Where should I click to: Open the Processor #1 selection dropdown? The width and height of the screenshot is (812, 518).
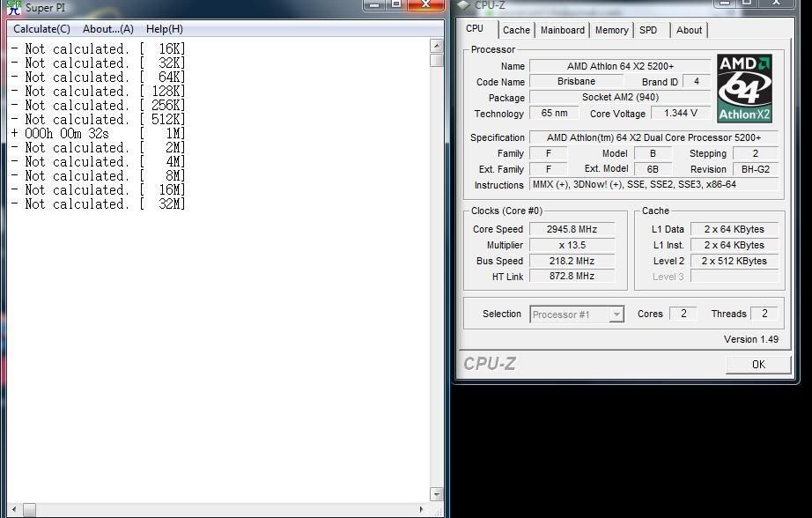point(577,314)
